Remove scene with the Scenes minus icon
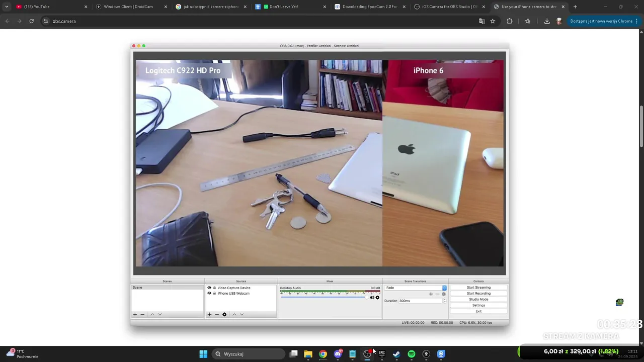644x362 pixels. pos(142,314)
